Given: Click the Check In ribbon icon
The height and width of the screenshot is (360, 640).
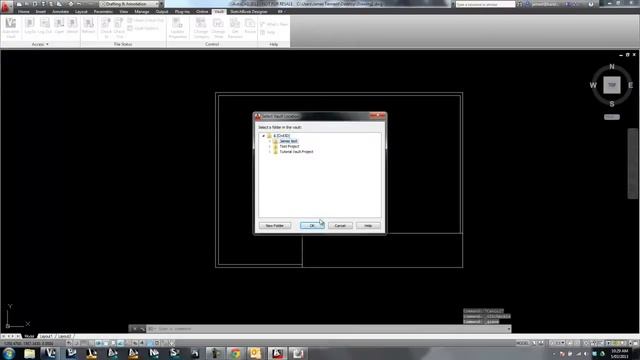Looking at the screenshot, I should coord(106,28).
